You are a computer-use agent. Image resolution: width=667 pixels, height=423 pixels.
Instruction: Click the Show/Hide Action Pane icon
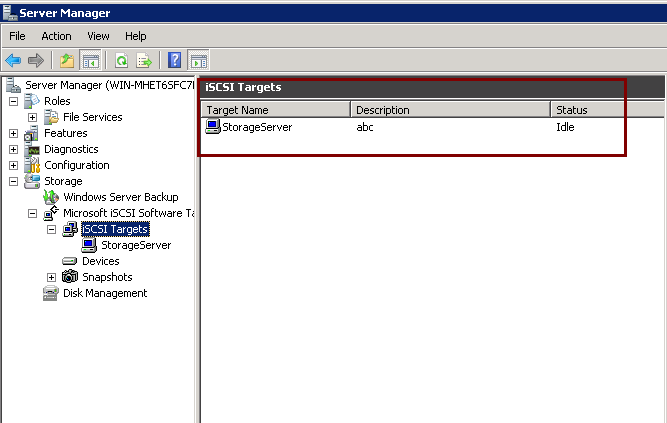coord(198,59)
